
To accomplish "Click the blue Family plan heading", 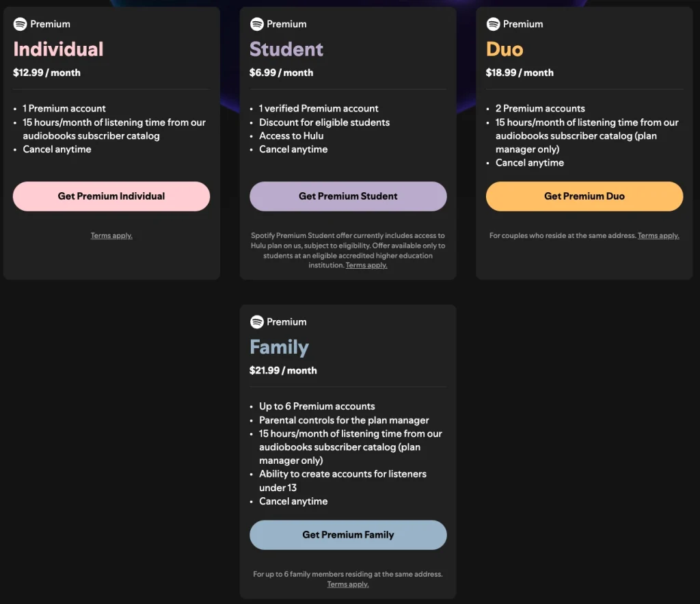I will 279,347.
